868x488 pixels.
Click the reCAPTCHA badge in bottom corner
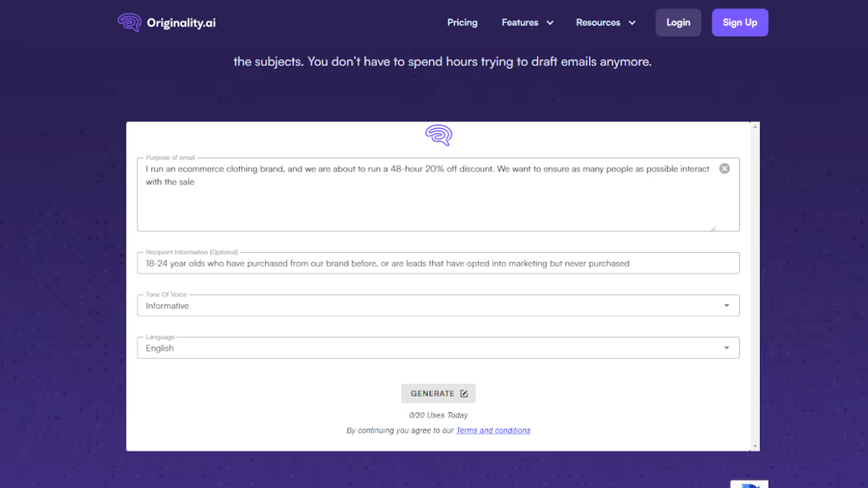click(749, 484)
